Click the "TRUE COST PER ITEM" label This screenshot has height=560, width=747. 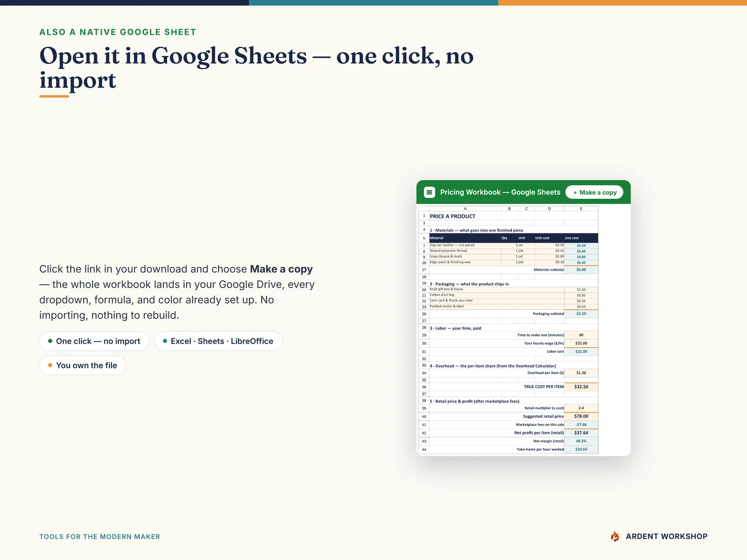tap(543, 387)
